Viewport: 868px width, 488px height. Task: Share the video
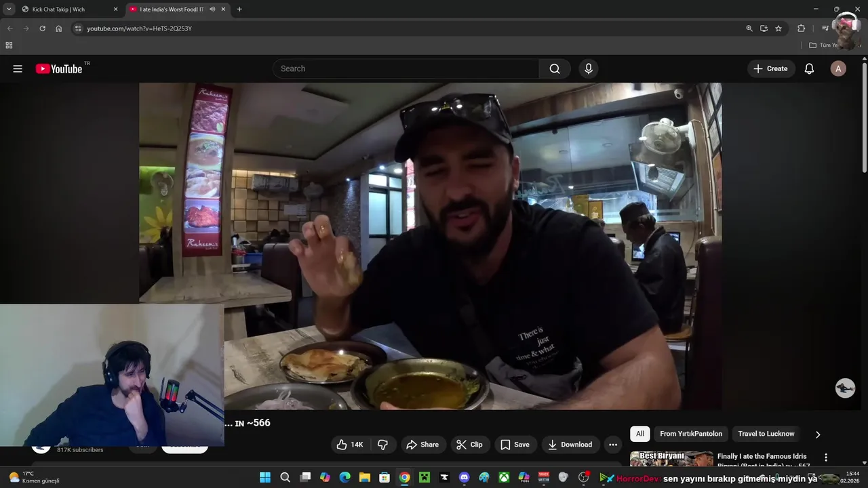(x=422, y=445)
